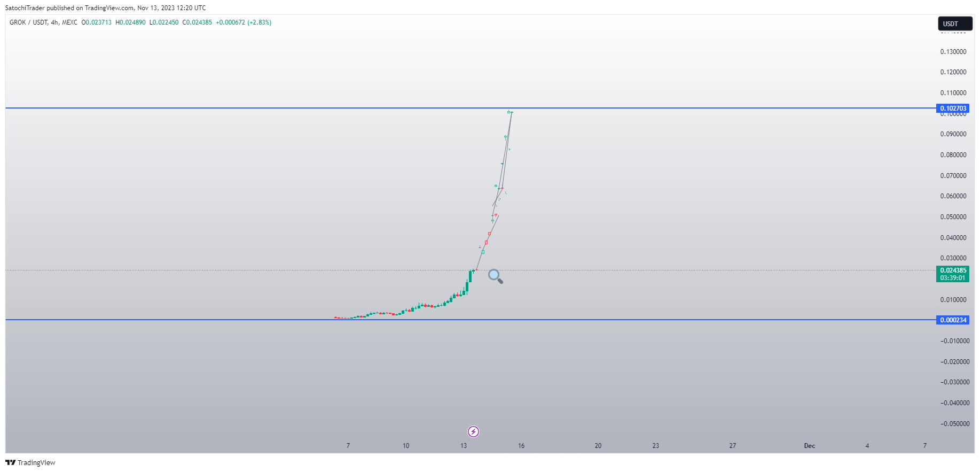Click the purple lightning event marker
The height and width of the screenshot is (472, 980).
click(x=473, y=431)
